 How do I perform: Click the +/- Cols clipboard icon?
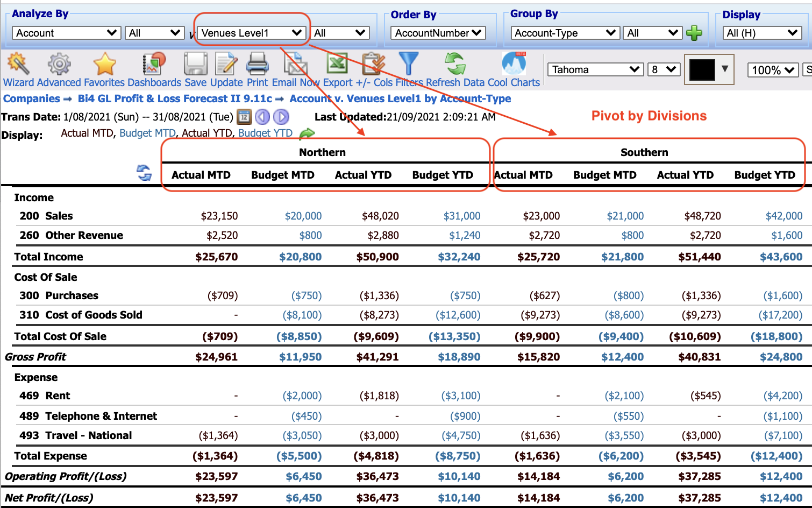pyautogui.click(x=374, y=63)
